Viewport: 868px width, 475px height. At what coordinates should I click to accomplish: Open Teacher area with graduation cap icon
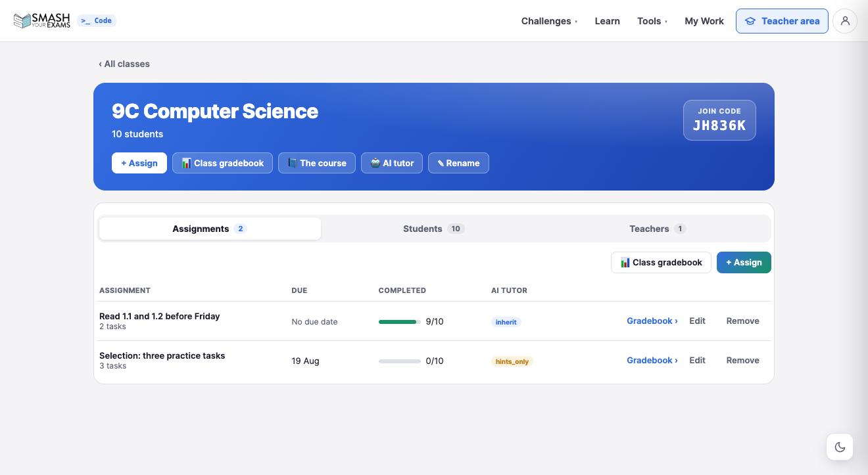(x=782, y=21)
